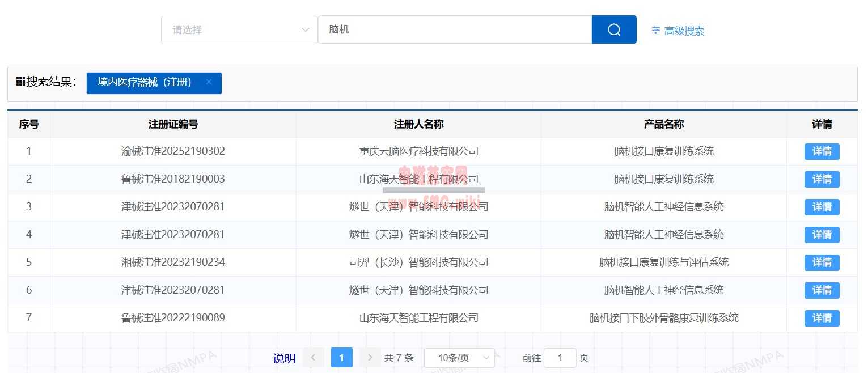Click 脑机智能人工神经信息系统 in row 3

(663, 207)
